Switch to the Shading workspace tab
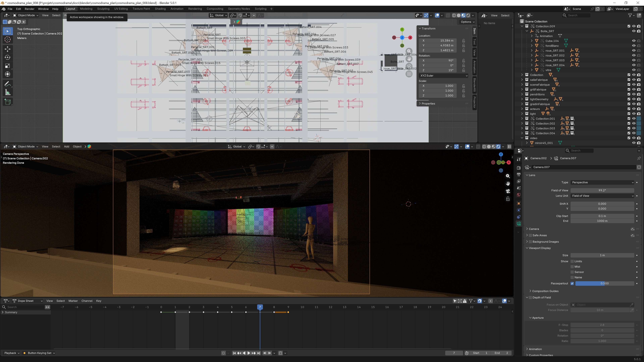This screenshot has height=362, width=644. click(160, 9)
